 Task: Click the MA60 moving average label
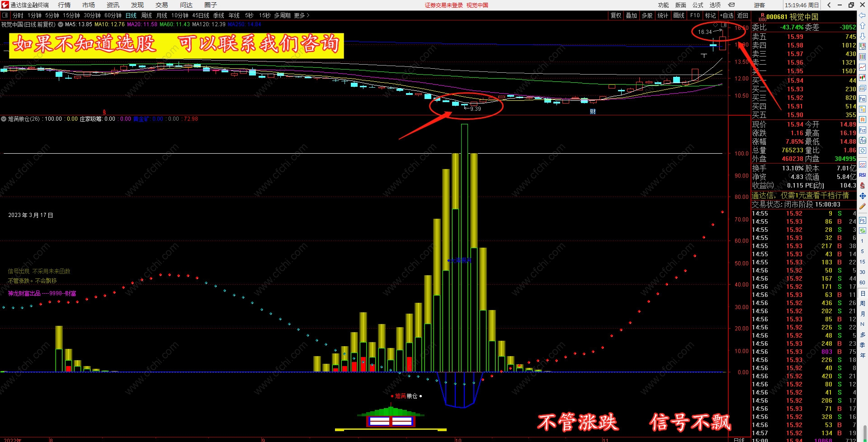[x=175, y=24]
